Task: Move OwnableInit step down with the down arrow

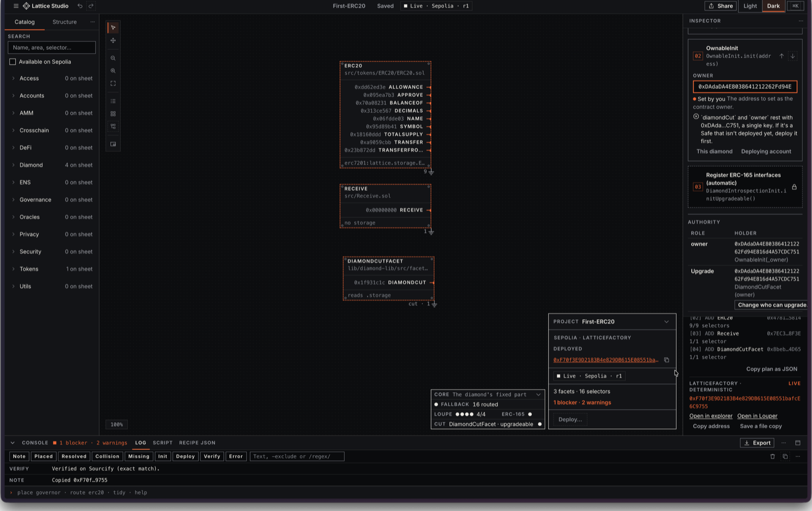Action: tap(793, 56)
